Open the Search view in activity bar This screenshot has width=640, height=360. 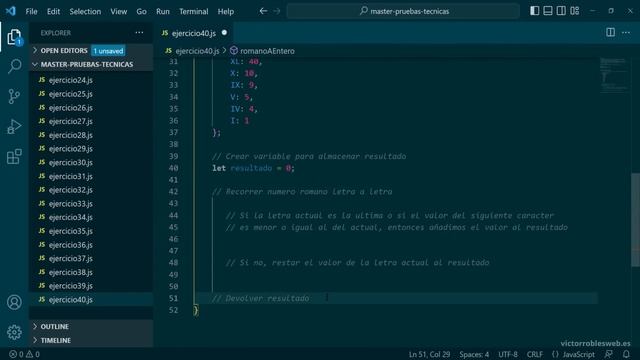click(x=14, y=66)
